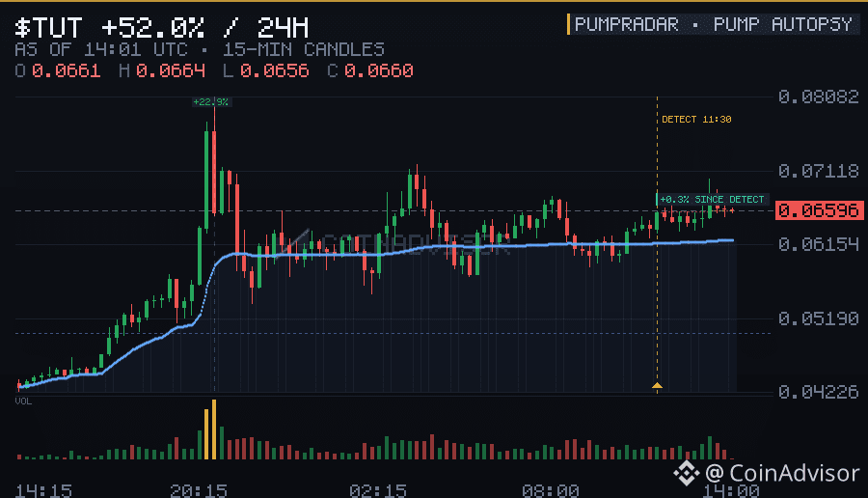Click the +22.9% peak label
The height and width of the screenshot is (498, 868).
210,102
